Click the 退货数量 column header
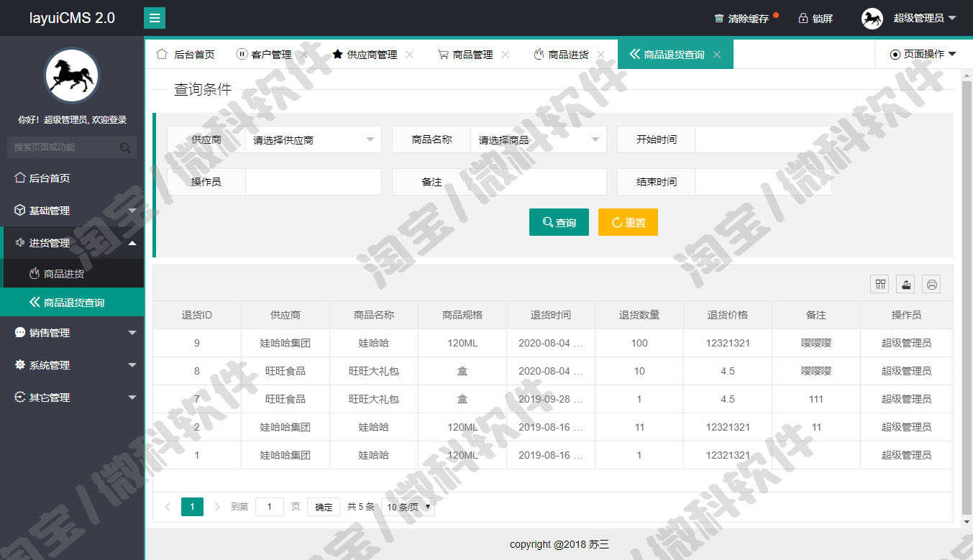 point(639,315)
